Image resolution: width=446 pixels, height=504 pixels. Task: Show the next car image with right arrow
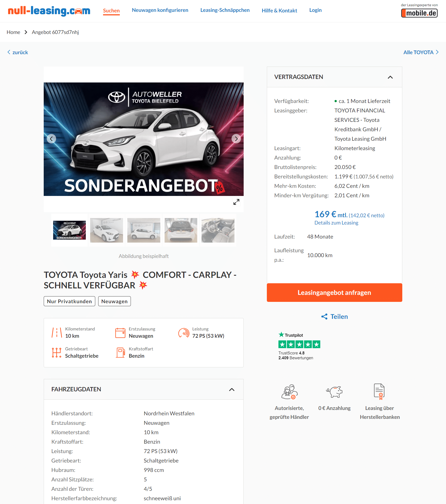pos(236,139)
